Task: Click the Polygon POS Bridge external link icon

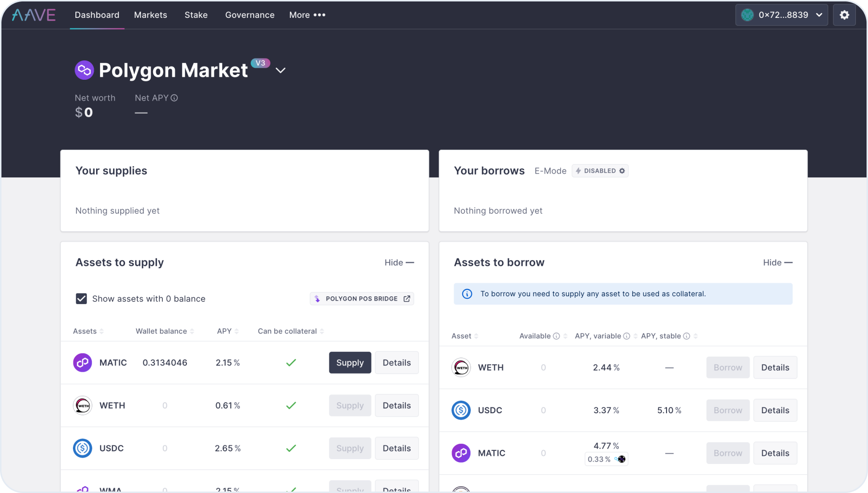Action: [407, 299]
